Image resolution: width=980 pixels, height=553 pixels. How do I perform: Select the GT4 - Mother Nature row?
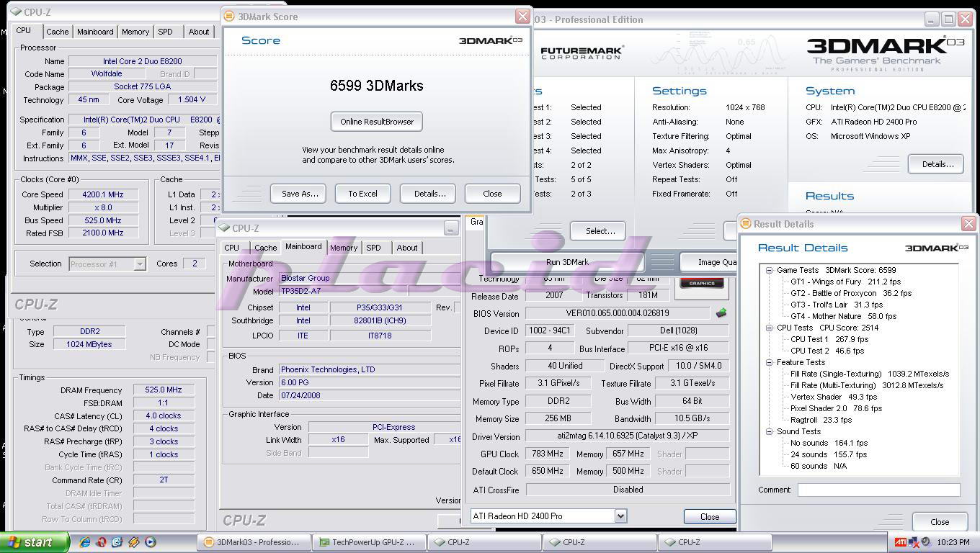tap(843, 316)
